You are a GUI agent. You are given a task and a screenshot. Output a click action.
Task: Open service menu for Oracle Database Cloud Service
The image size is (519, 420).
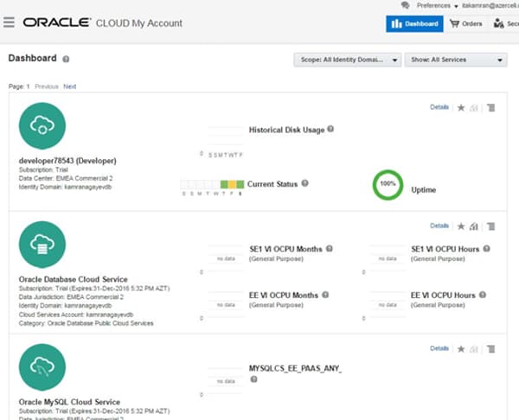[490, 226]
